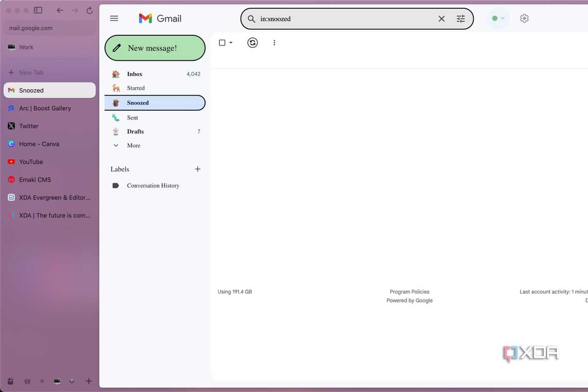Go forward with the browser arrow
This screenshot has height=392, width=588.
coord(75,10)
